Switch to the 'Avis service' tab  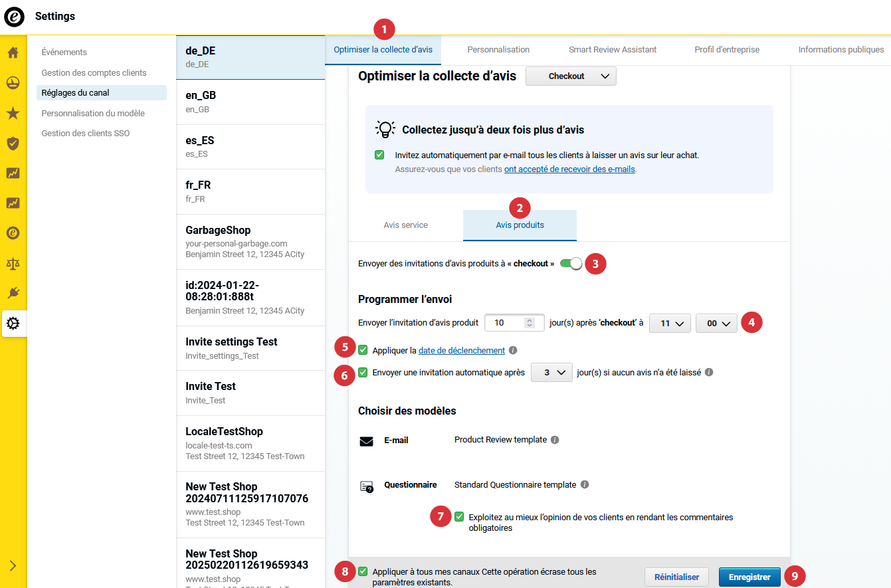(x=405, y=225)
